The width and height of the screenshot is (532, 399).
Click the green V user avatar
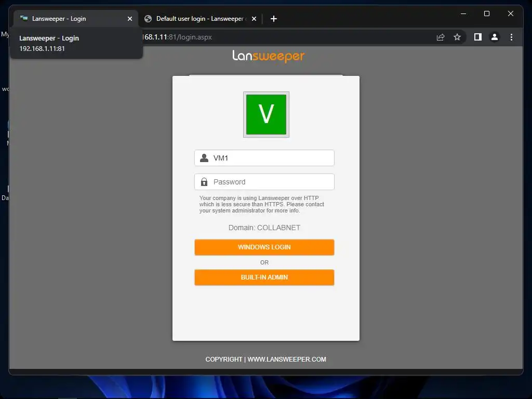[x=266, y=114]
